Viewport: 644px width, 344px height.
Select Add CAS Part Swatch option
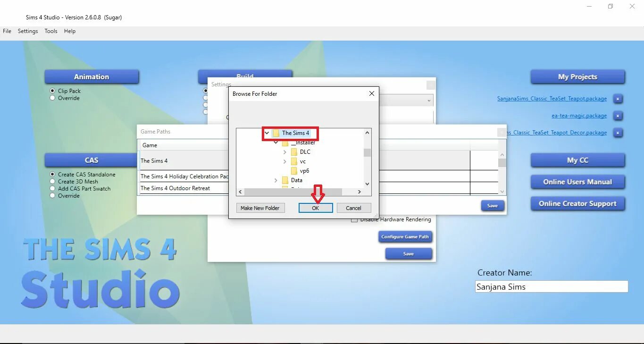click(x=52, y=189)
